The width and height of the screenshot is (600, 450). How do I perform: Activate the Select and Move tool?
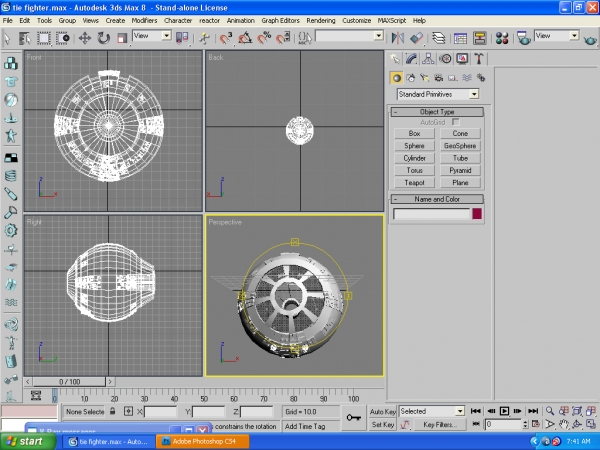(x=85, y=38)
